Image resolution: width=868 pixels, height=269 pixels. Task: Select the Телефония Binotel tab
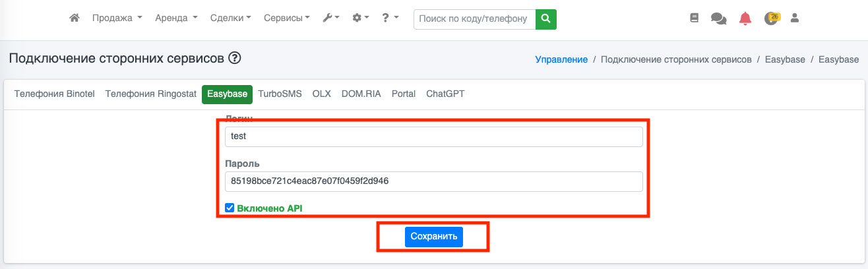point(55,94)
